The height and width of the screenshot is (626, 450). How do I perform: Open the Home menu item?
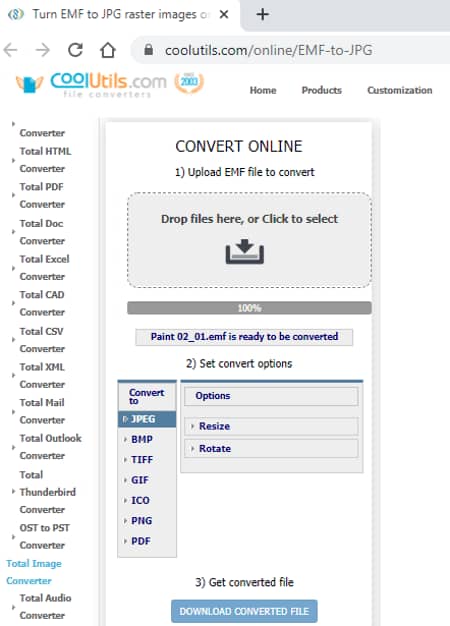tap(263, 90)
